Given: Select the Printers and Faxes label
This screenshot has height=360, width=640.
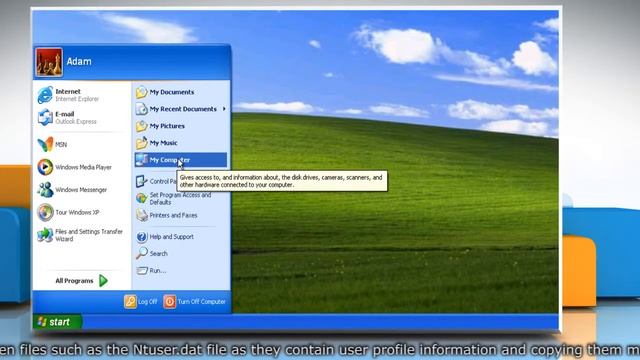Looking at the screenshot, I should point(173,215).
